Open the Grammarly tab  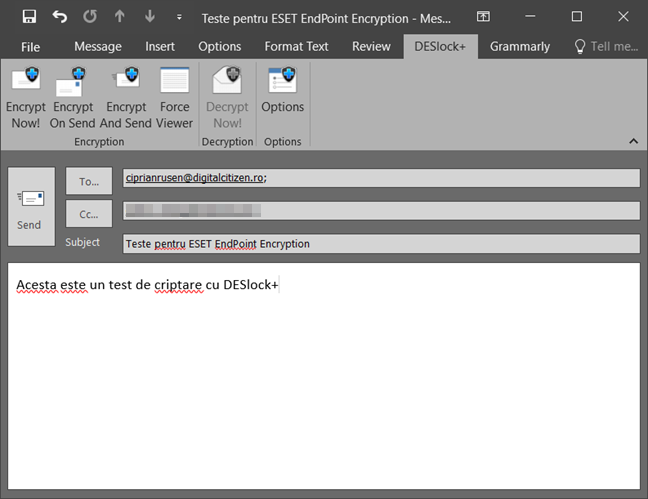click(x=520, y=47)
